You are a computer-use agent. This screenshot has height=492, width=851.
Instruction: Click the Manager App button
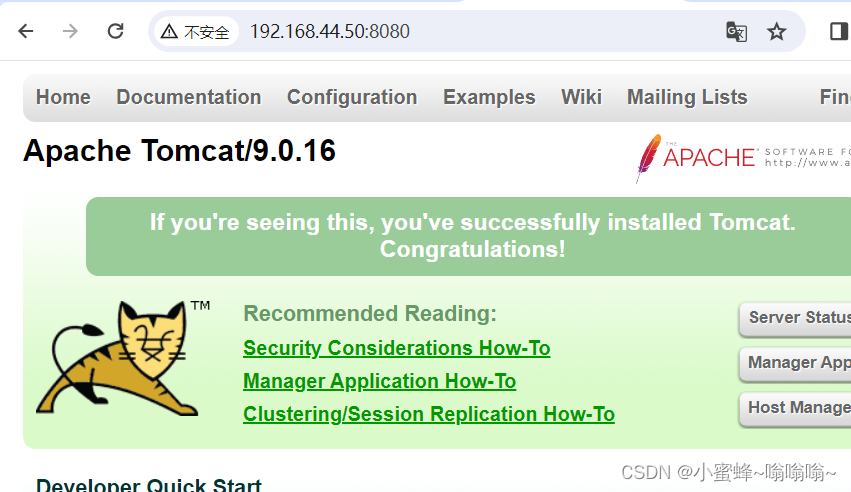pyautogui.click(x=795, y=363)
